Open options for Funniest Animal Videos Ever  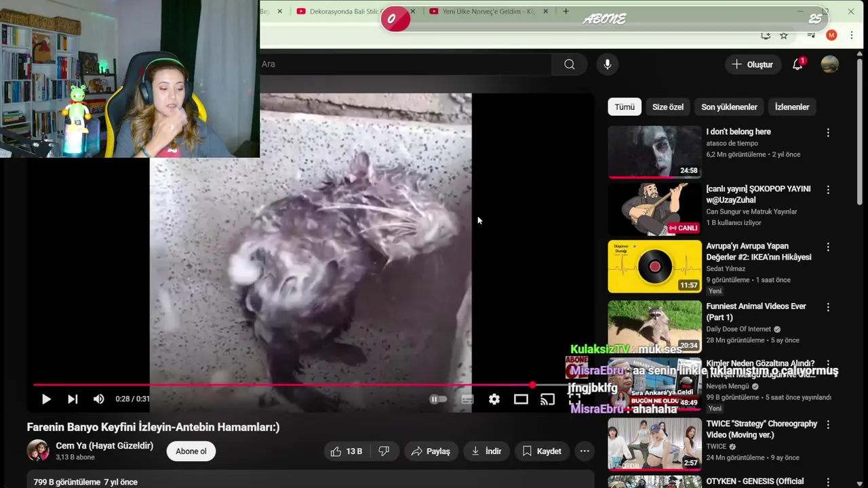click(x=828, y=307)
